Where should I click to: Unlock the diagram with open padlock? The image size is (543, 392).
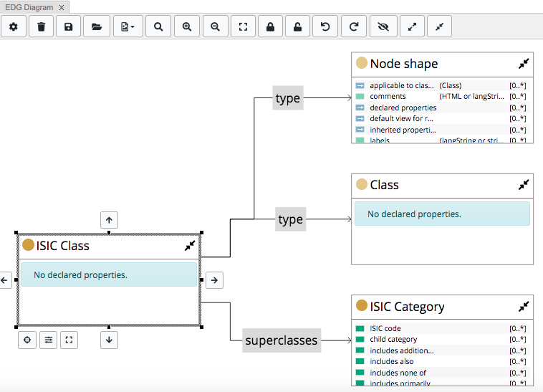point(298,27)
